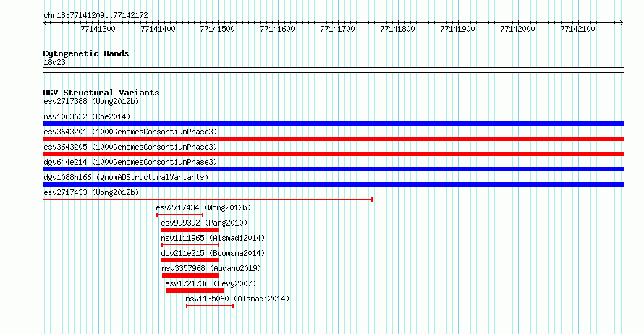Click the Cytogenetic Bands track title

click(86, 53)
